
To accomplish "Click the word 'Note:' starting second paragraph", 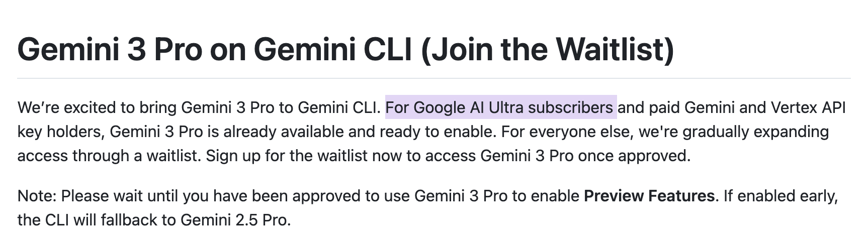I will [37, 196].
